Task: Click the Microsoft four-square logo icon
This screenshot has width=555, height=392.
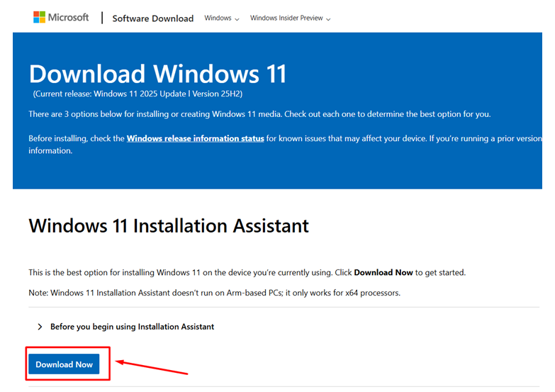Action: [39, 18]
